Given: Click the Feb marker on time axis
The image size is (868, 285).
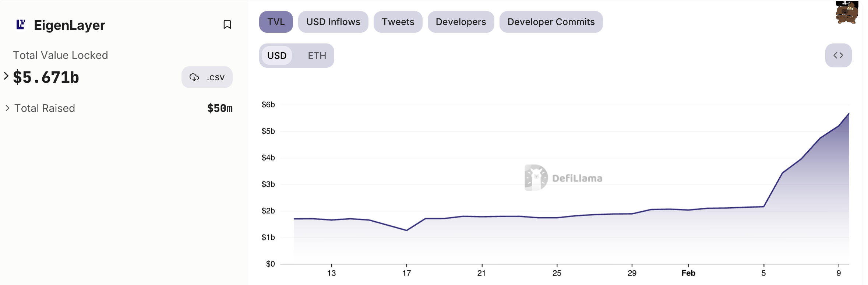Looking at the screenshot, I should point(688,273).
